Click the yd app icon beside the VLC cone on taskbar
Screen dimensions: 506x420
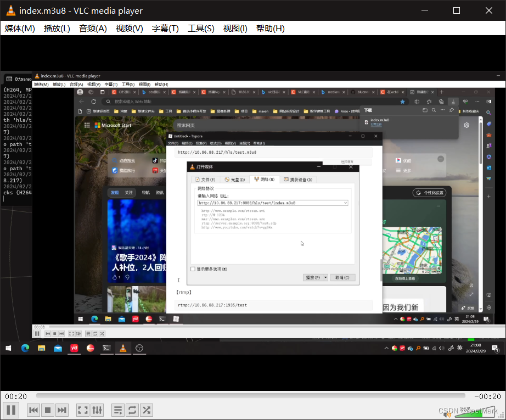(74, 348)
